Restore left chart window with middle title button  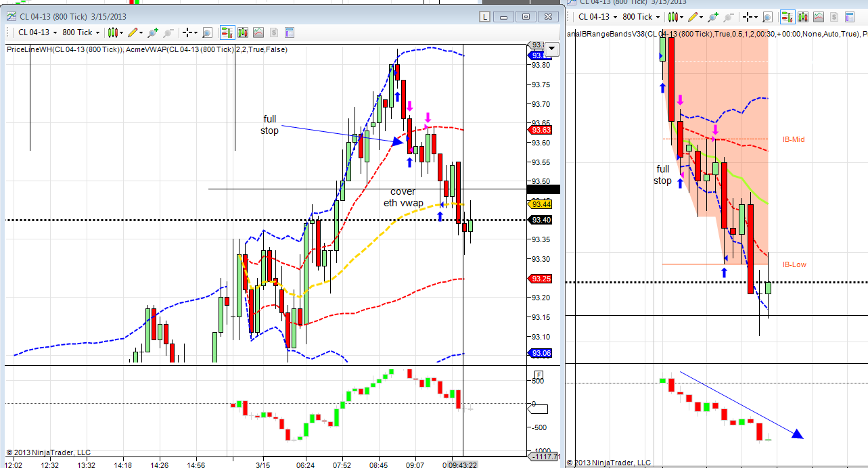526,16
